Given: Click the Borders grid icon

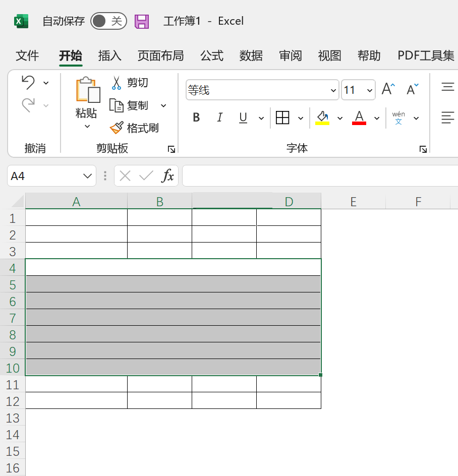Looking at the screenshot, I should (282, 118).
